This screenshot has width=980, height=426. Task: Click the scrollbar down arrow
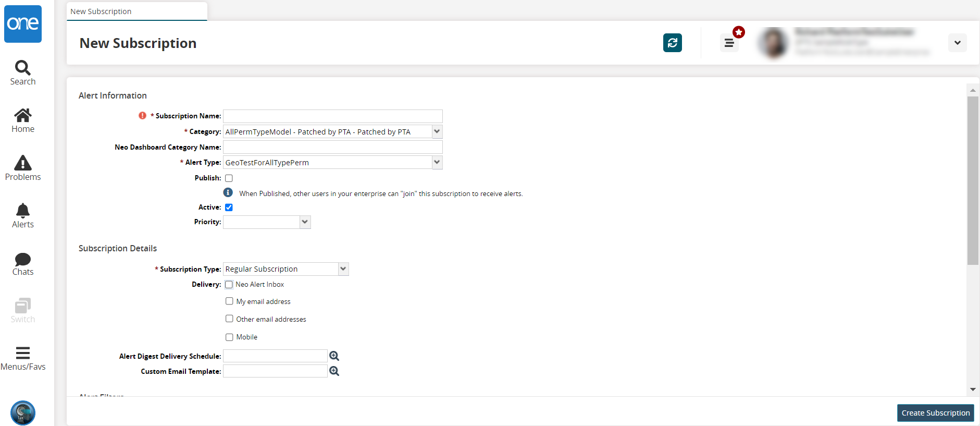973,390
